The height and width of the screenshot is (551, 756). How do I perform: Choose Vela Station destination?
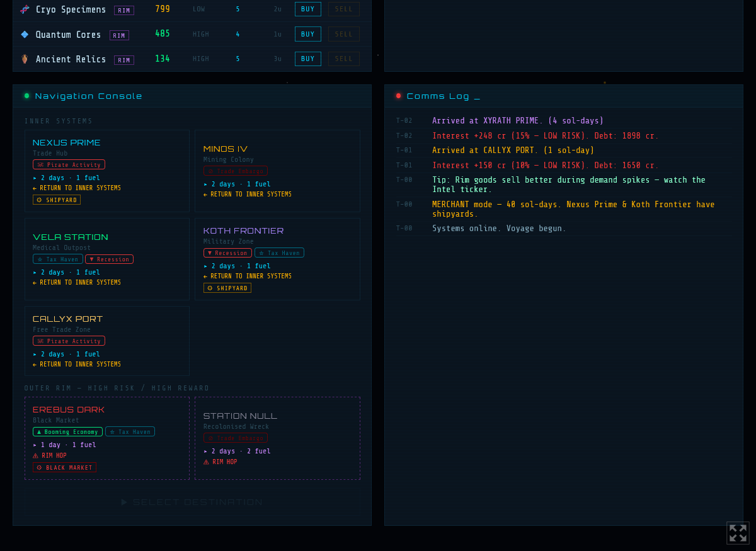coord(107,259)
